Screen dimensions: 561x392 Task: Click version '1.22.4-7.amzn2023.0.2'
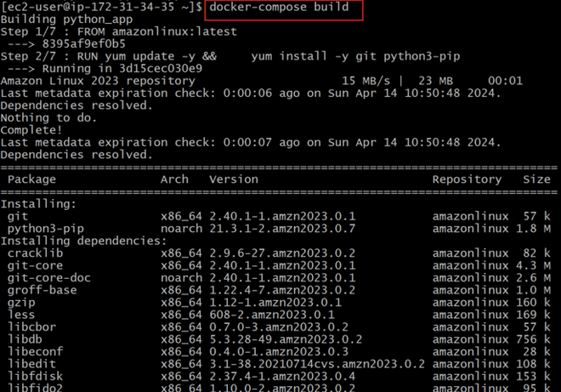[282, 290]
